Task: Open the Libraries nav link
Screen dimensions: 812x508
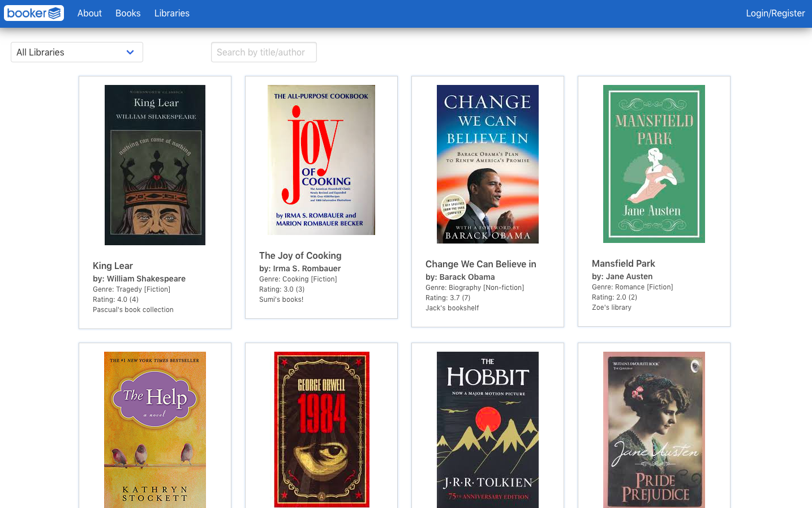Action: pos(171,13)
